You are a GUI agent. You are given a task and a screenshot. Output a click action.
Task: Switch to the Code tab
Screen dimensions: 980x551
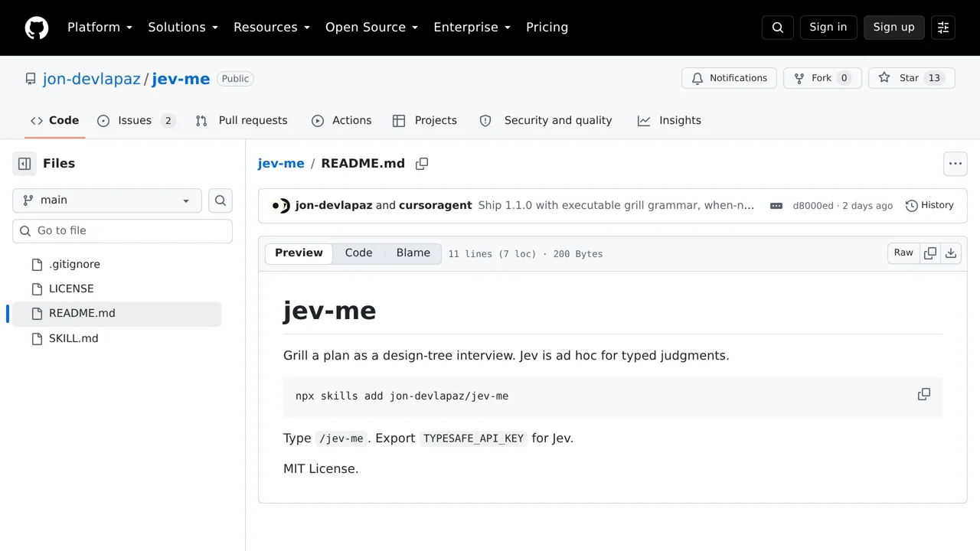point(54,121)
